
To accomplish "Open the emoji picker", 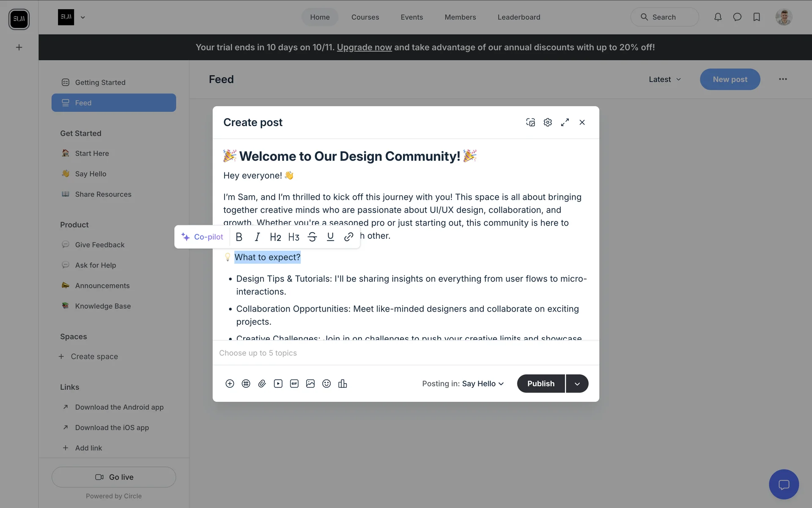I will [x=326, y=384].
